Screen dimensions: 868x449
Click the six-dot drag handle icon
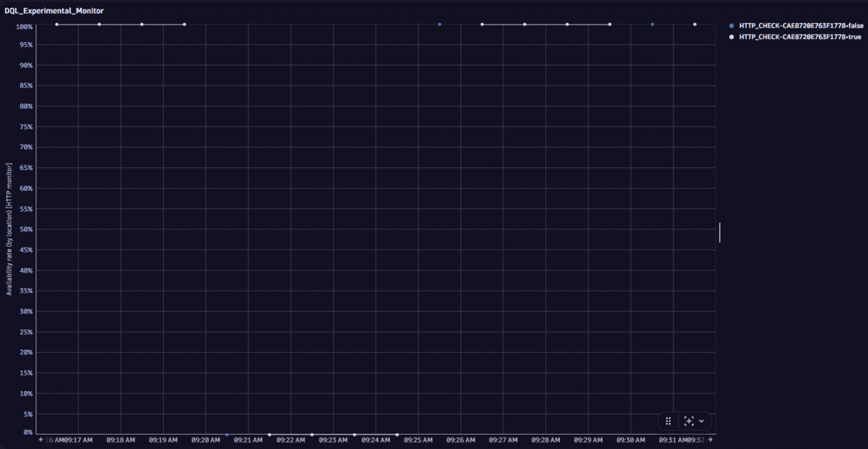pos(667,420)
